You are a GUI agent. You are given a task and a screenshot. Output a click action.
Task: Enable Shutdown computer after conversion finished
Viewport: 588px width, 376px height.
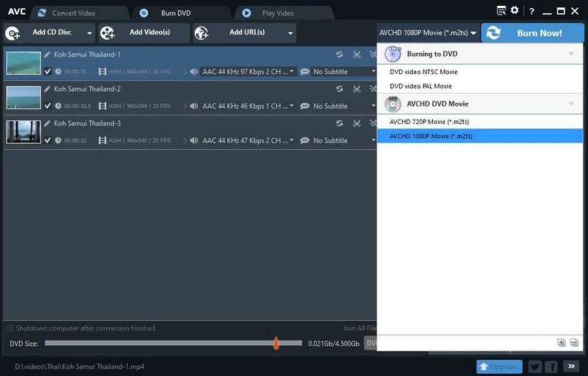click(x=10, y=328)
